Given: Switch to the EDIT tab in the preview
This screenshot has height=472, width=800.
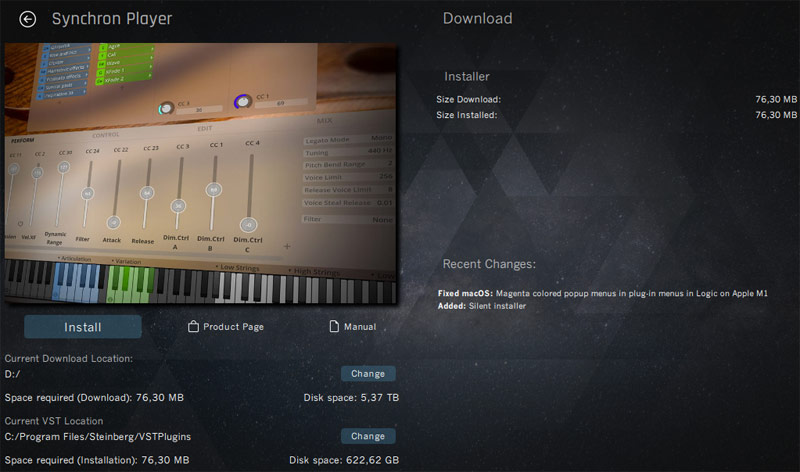Looking at the screenshot, I should pyautogui.click(x=205, y=129).
